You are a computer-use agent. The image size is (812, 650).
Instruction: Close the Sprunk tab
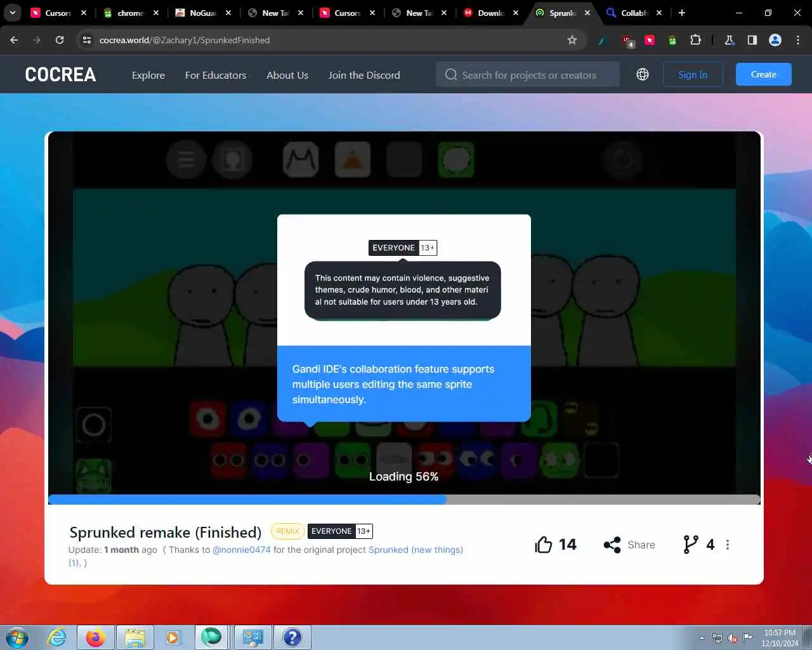tap(587, 13)
